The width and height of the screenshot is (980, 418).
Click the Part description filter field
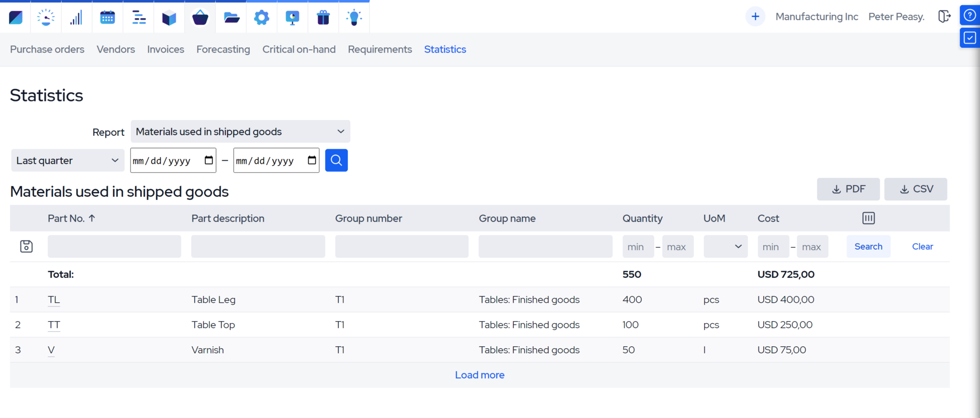258,247
